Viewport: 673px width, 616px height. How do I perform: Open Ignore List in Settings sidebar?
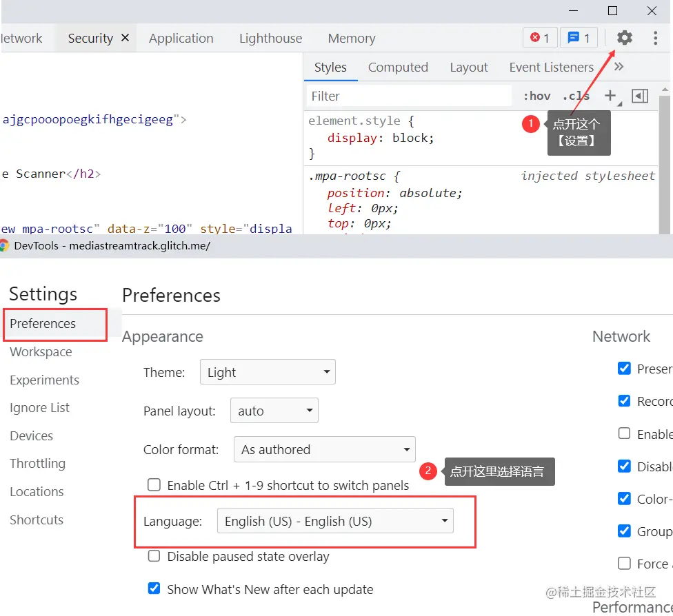[x=39, y=407]
